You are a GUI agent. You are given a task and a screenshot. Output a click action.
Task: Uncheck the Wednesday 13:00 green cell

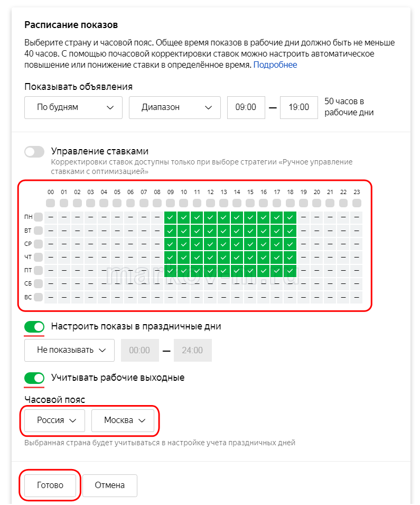(x=223, y=243)
